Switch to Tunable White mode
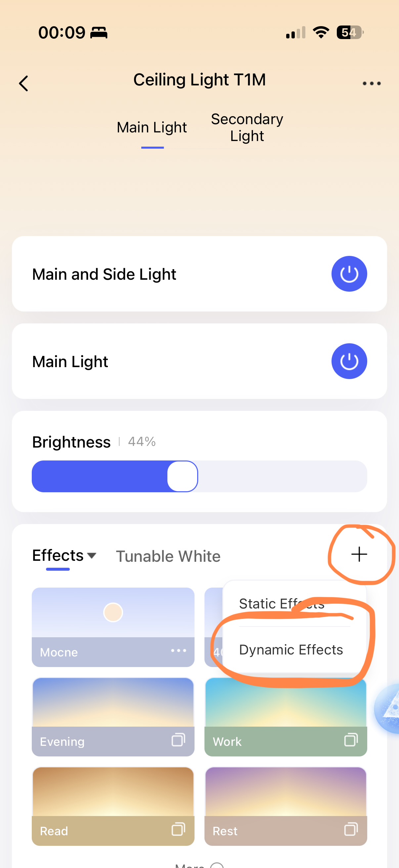 (168, 556)
